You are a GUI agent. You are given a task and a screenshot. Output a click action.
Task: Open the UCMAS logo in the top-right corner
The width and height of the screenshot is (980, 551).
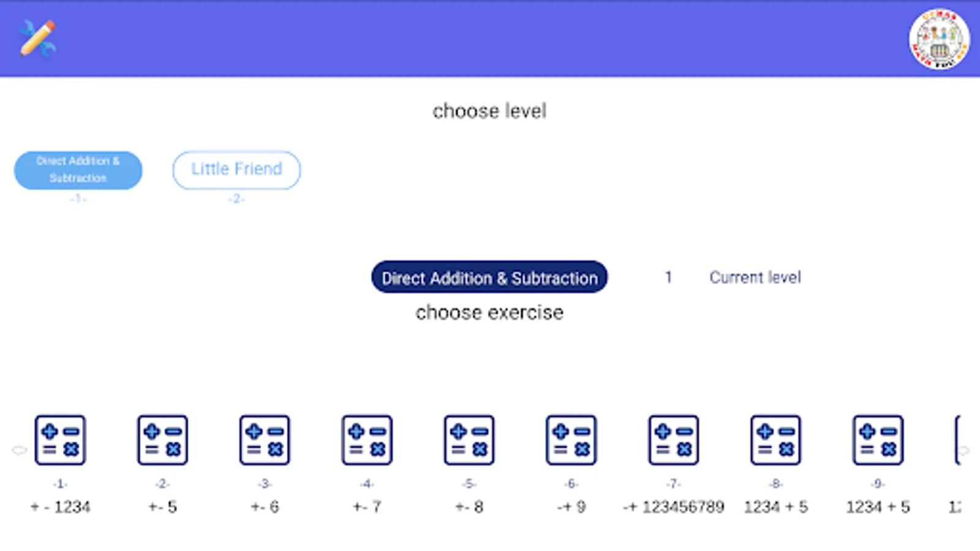pos(939,39)
